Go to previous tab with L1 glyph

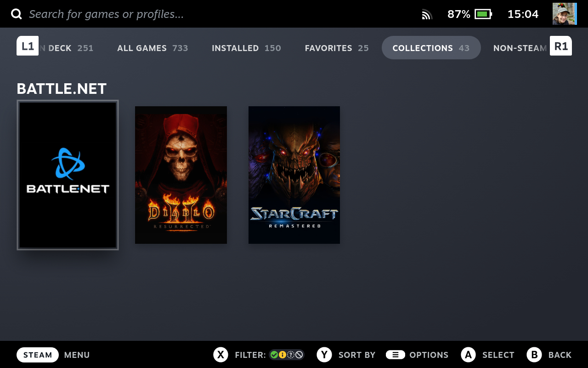point(28,46)
